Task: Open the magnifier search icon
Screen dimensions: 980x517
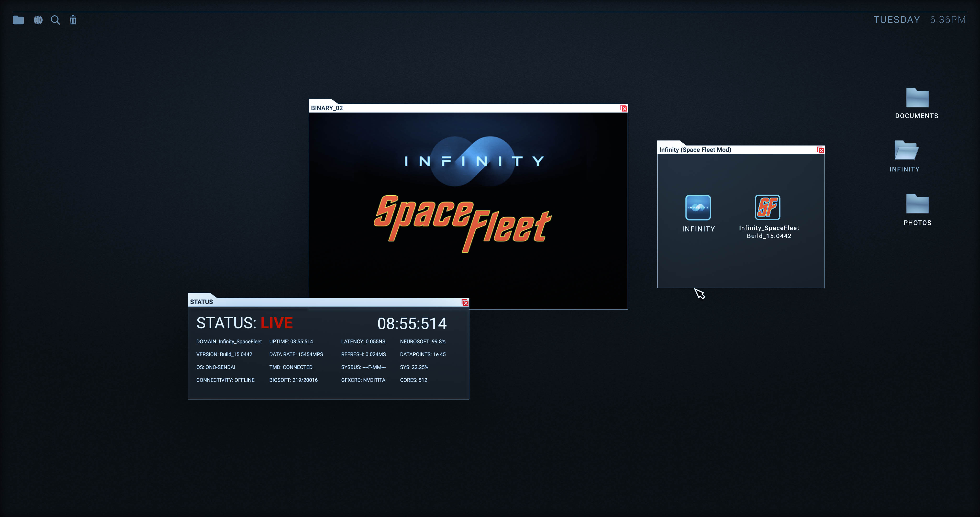Action: pyautogui.click(x=56, y=20)
